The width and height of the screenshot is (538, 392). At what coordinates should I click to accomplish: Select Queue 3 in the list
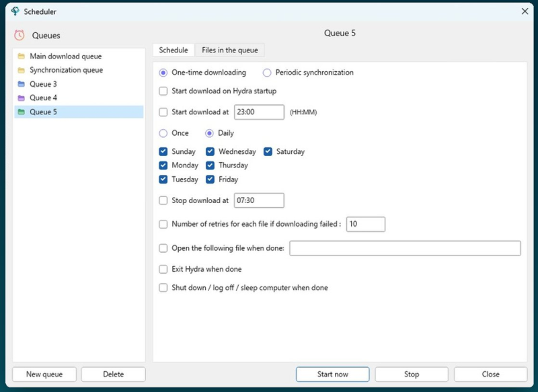(x=79, y=84)
